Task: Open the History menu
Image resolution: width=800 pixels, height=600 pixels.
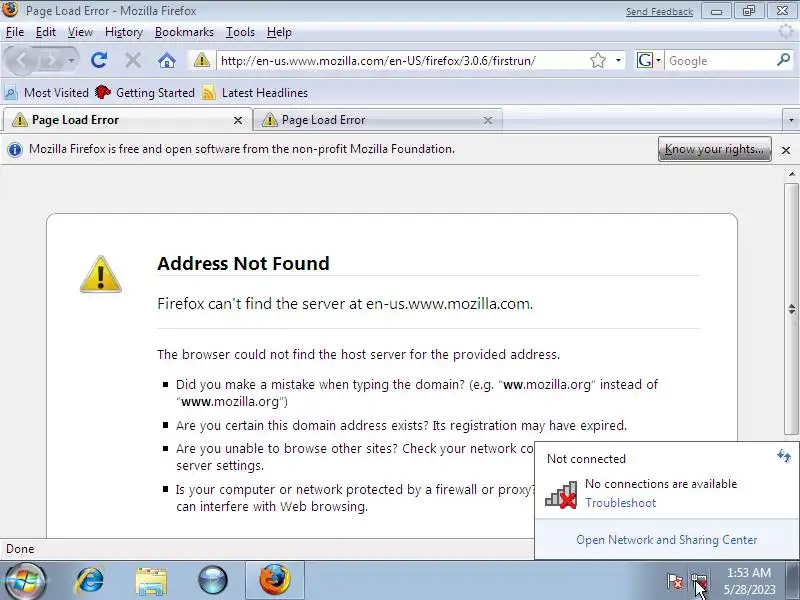Action: 123,32
